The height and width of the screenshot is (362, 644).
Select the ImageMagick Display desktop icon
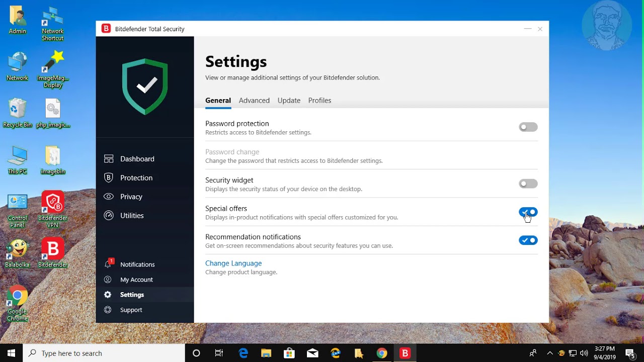(x=53, y=69)
